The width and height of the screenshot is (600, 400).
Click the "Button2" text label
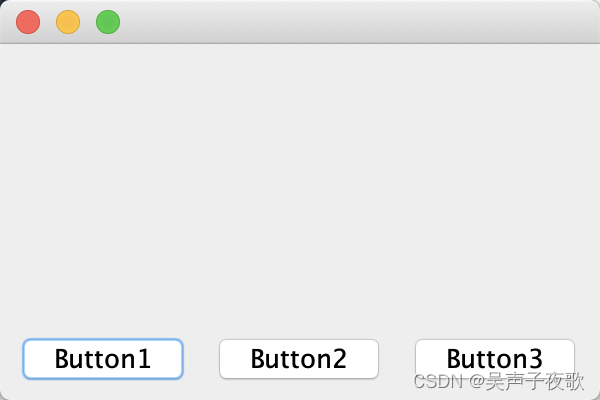click(299, 359)
